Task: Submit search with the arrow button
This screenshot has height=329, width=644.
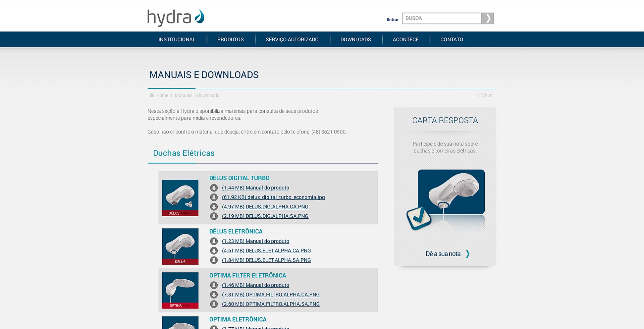Action: pyautogui.click(x=487, y=18)
